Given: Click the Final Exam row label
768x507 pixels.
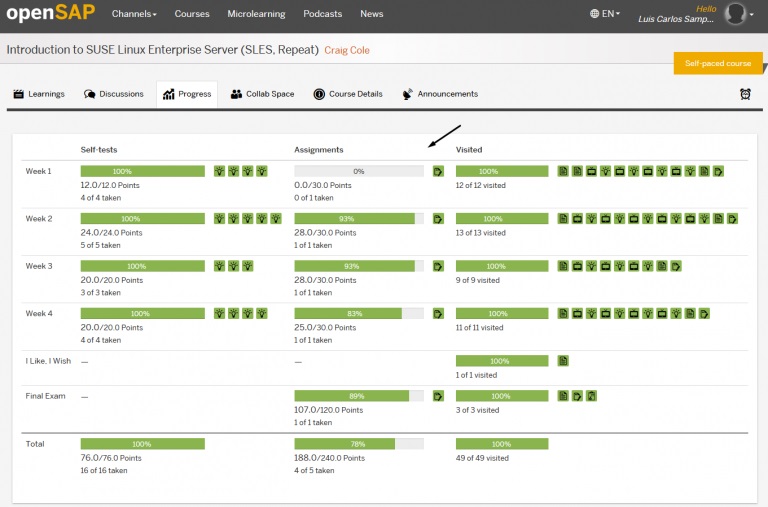Looking at the screenshot, I should point(45,396).
